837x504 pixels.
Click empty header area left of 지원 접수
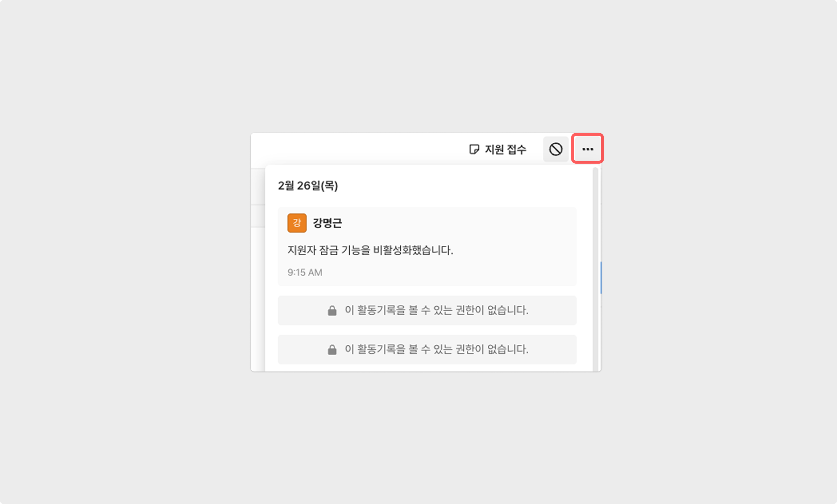359,149
